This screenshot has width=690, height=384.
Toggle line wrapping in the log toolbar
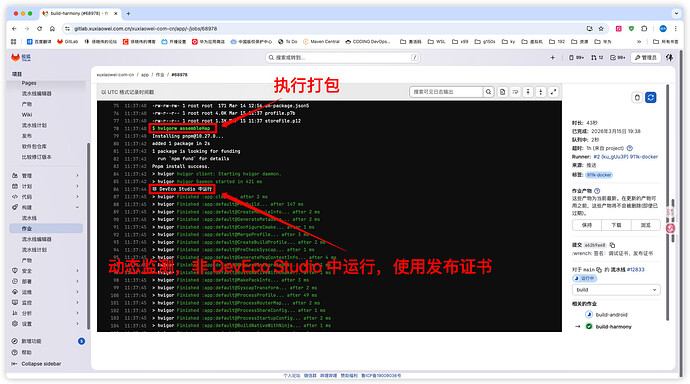click(x=515, y=92)
